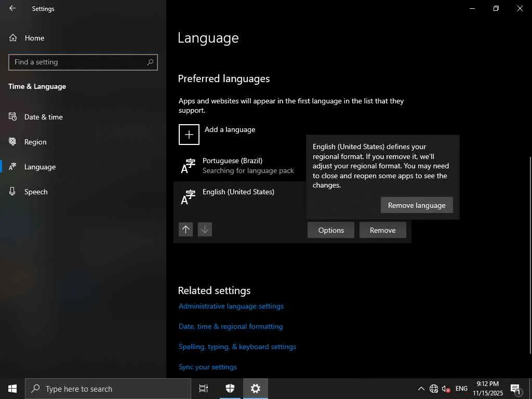Click the Region globe icon
The image size is (532, 399).
tap(12, 141)
